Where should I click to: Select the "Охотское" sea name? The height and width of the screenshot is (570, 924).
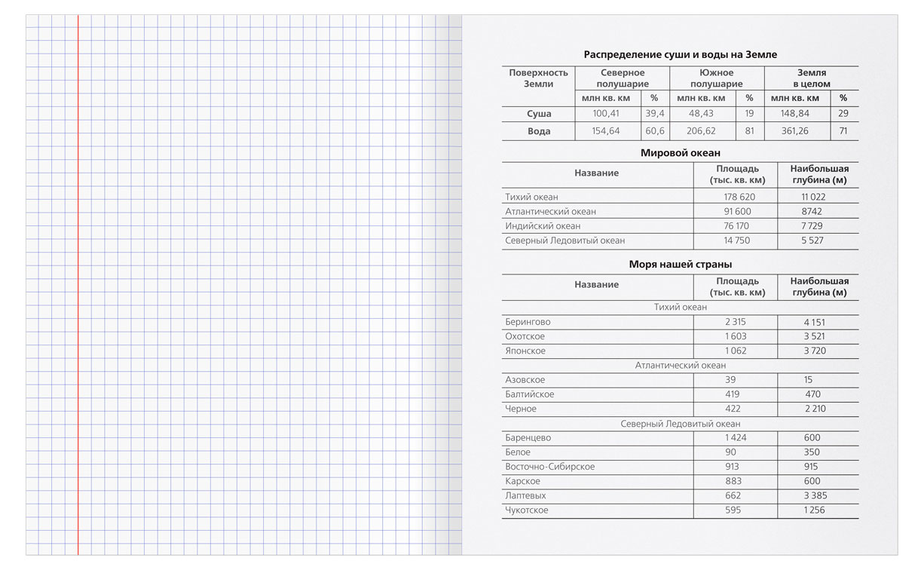click(x=525, y=336)
